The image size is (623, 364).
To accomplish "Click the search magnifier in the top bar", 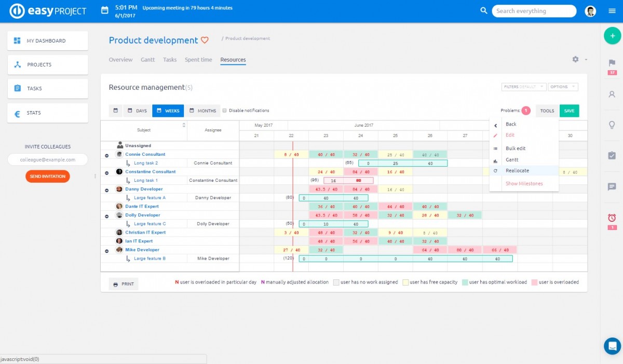I will tap(483, 10).
